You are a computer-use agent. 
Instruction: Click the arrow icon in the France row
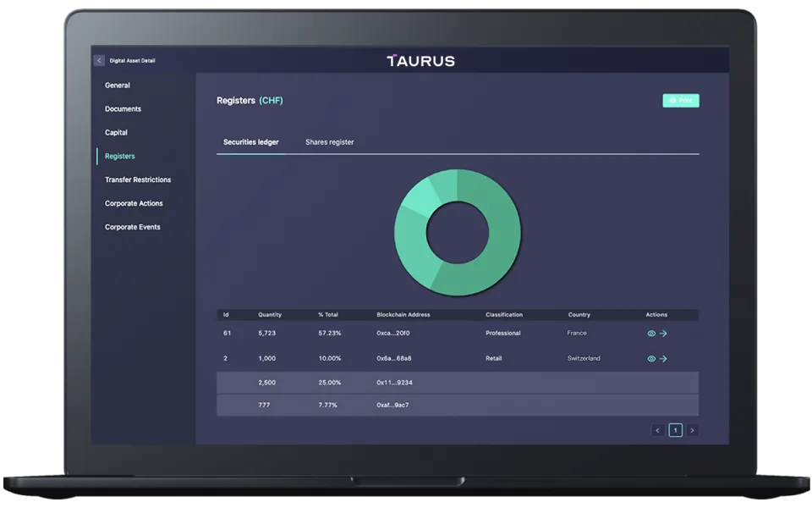(x=663, y=334)
